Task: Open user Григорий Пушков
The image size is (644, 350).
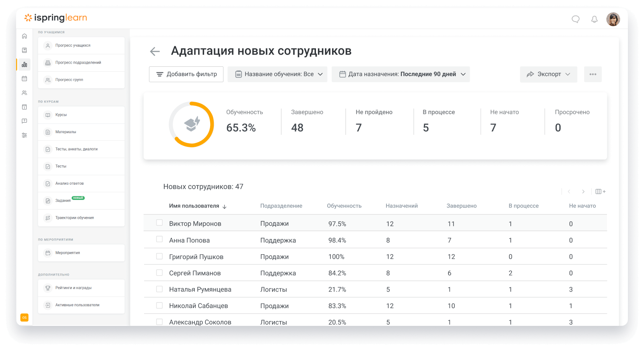Action: click(196, 257)
